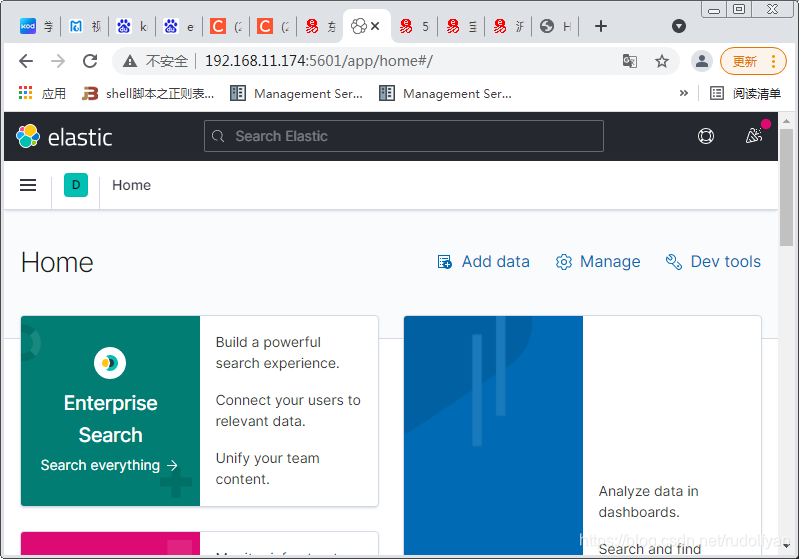This screenshot has height=559, width=799.
Task: Click the Dev tools wrench icon
Action: [674, 262]
